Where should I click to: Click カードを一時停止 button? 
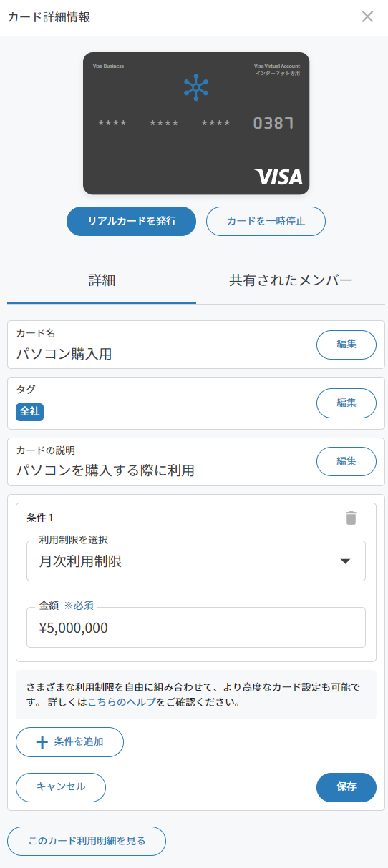[266, 221]
